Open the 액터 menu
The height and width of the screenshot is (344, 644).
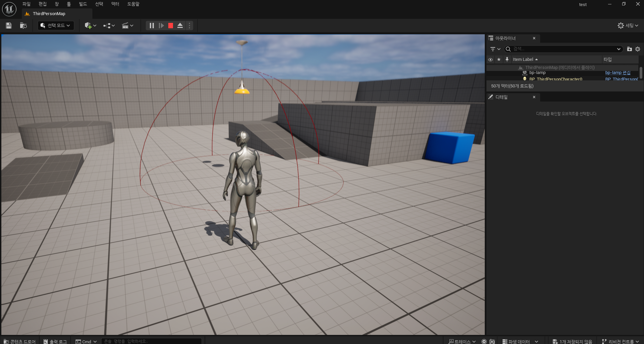(115, 4)
